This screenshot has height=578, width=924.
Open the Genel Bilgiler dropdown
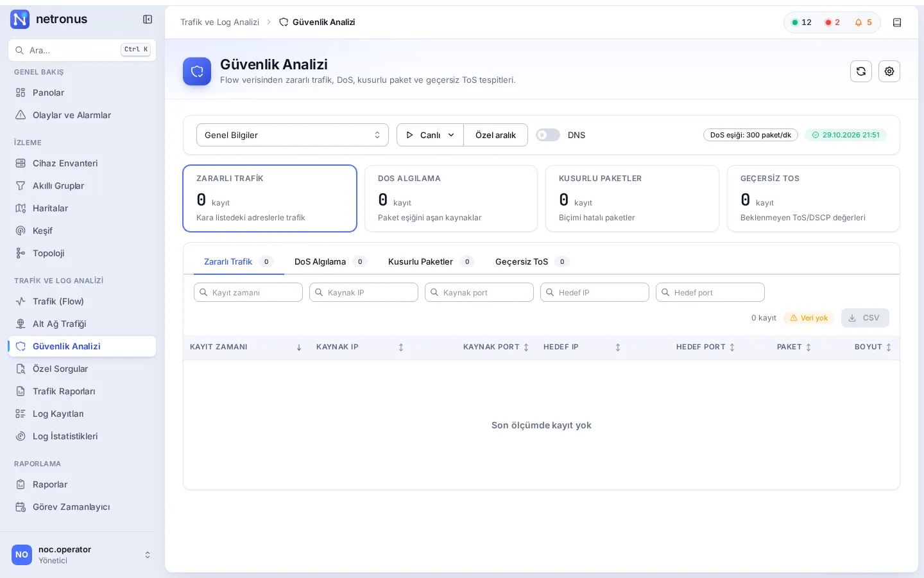tap(293, 135)
